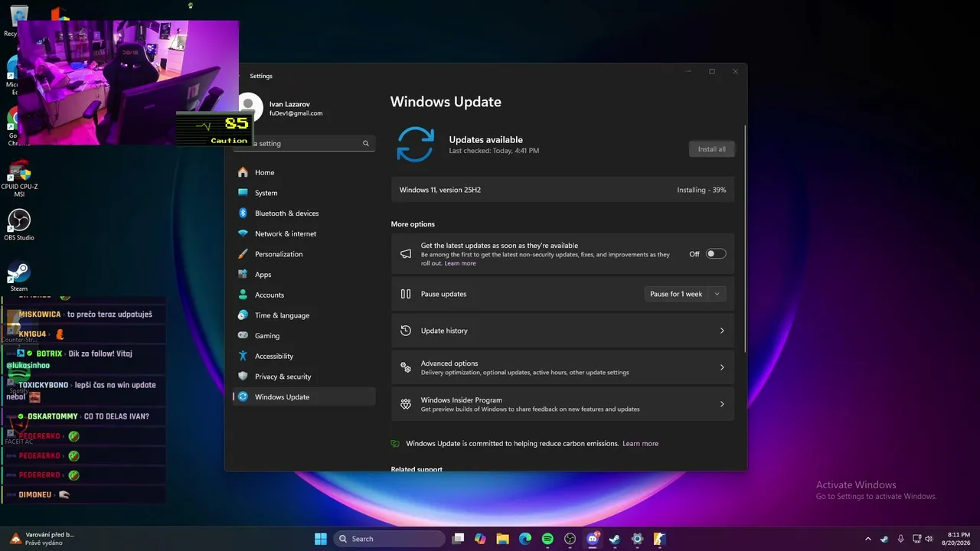
Task: Click volume speaker icon in tray
Action: (x=929, y=539)
